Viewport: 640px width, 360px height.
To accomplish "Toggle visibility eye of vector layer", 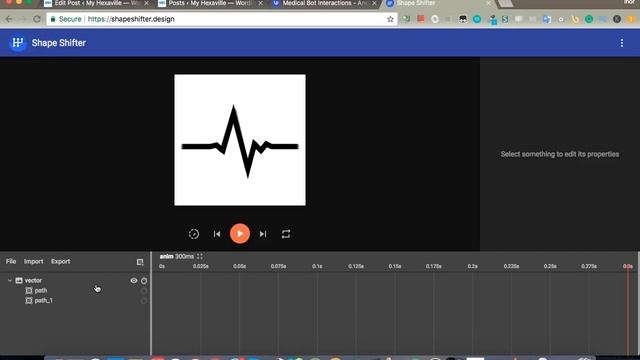I will 134,280.
